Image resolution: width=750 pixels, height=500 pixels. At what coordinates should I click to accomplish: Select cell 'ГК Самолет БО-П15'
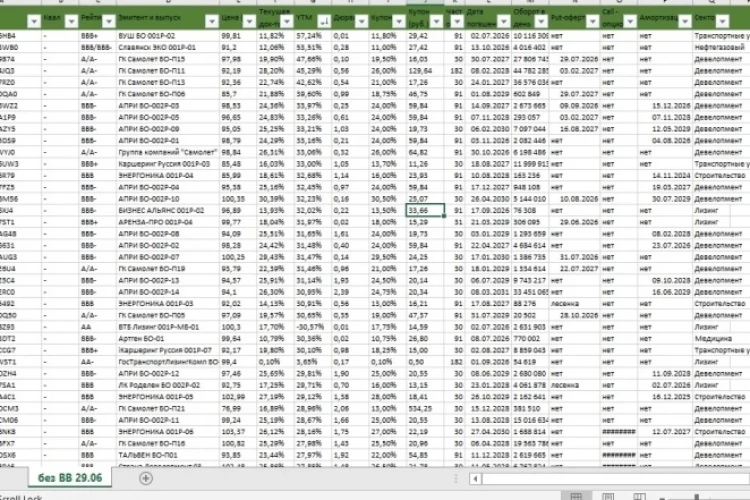[x=168, y=59]
